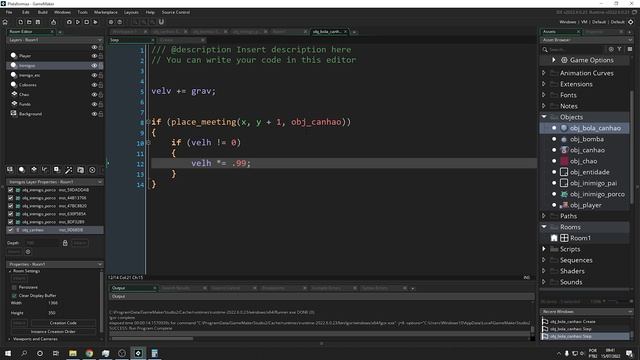Create new layer folder icon

tap(80, 170)
